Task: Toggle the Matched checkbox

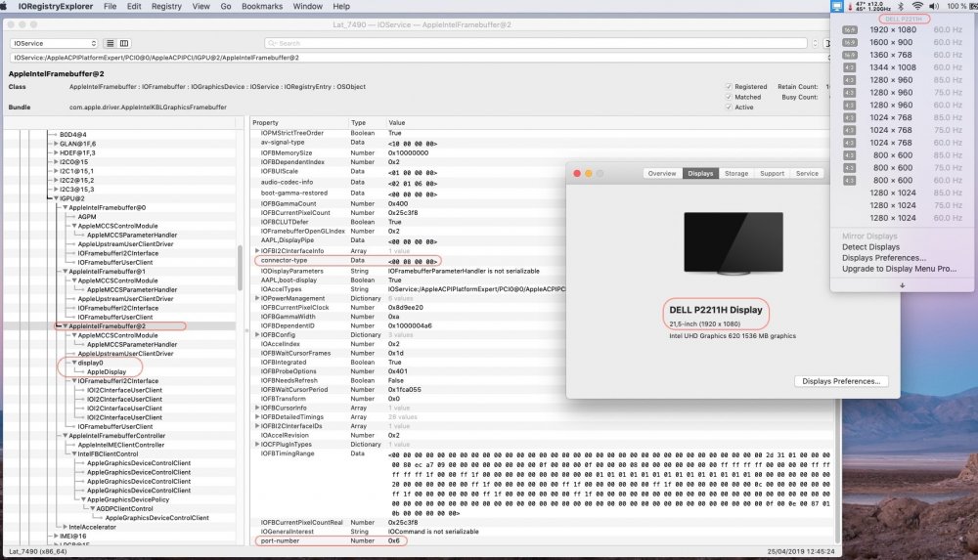Action: click(x=729, y=97)
